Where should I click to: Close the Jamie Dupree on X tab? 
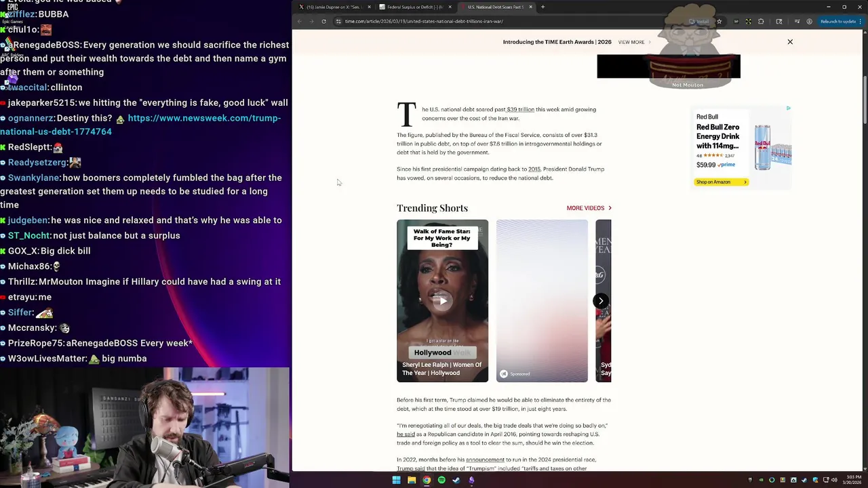point(369,7)
